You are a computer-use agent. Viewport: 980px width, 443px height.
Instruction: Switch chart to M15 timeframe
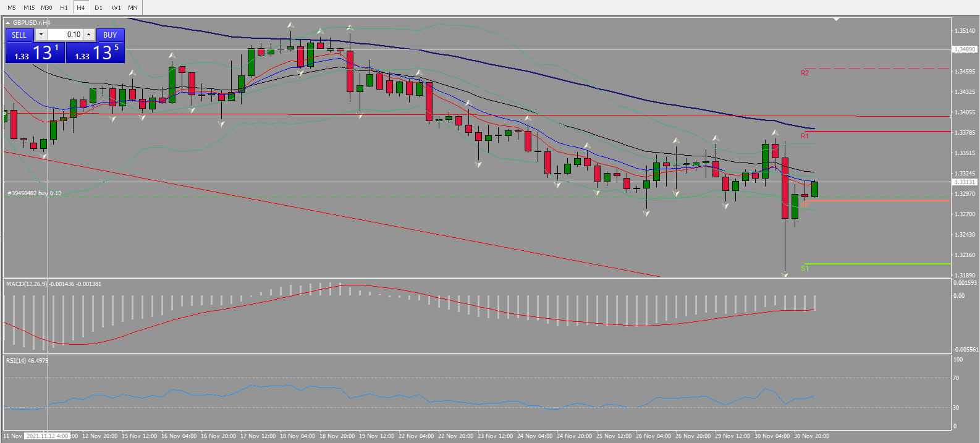[29, 7]
